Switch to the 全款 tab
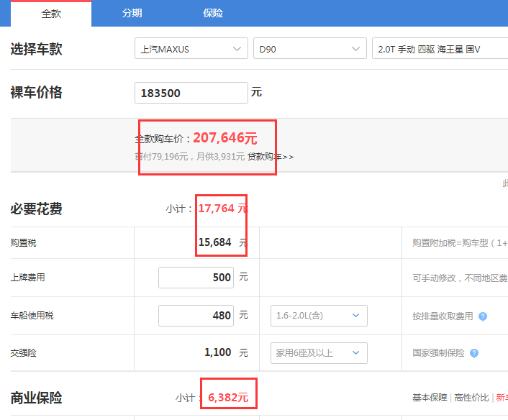This screenshot has height=420, width=508. [51, 13]
